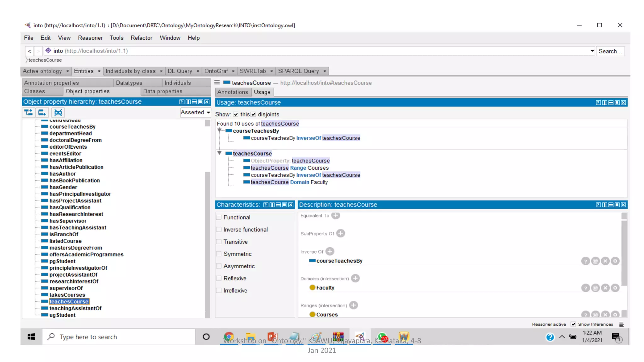The width and height of the screenshot is (644, 362).
Task: Toggle the Transitive checkbox
Action: tap(219, 242)
